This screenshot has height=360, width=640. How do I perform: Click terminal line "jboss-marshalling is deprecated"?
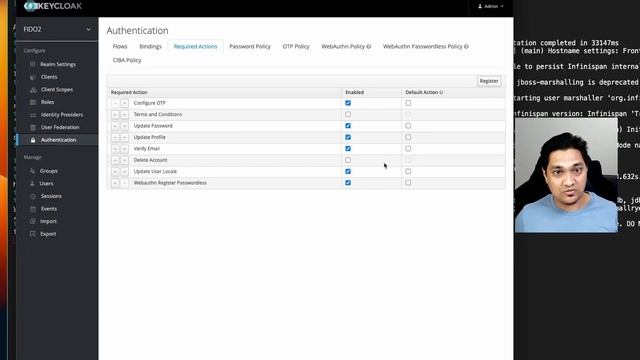pyautogui.click(x=577, y=82)
